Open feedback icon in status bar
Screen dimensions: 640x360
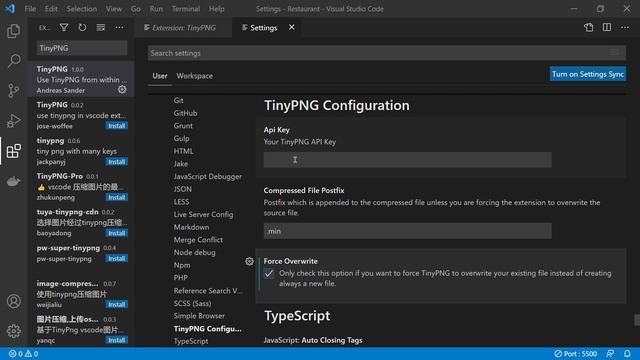coord(610,354)
